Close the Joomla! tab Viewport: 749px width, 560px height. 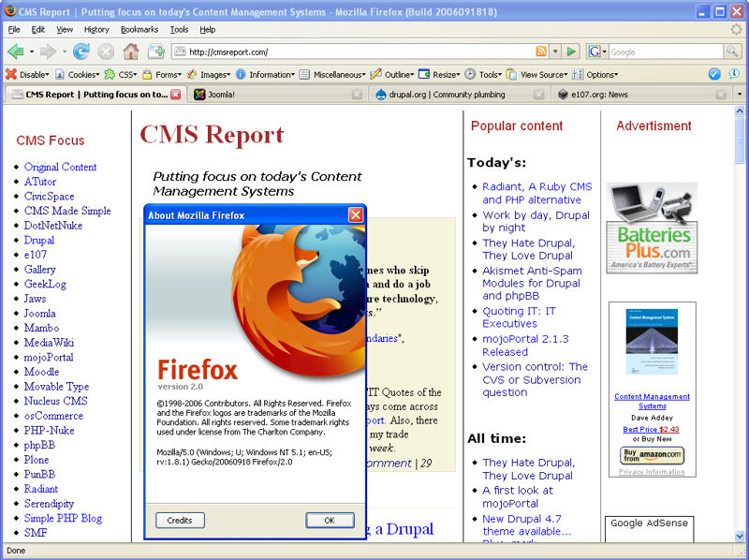coord(357,95)
